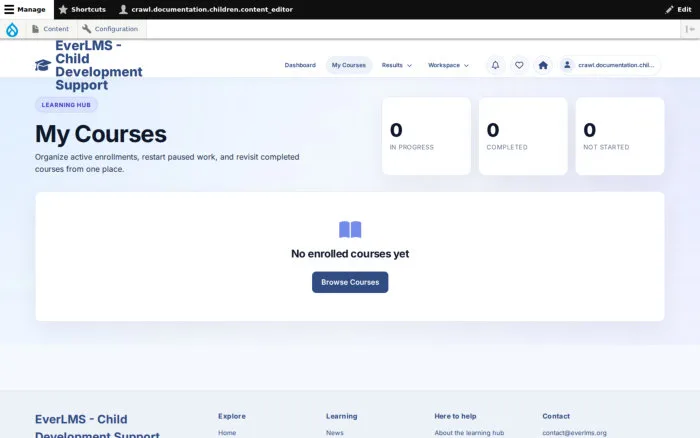Click the My Courses page heading
The width and height of the screenshot is (700, 438).
coord(101,134)
